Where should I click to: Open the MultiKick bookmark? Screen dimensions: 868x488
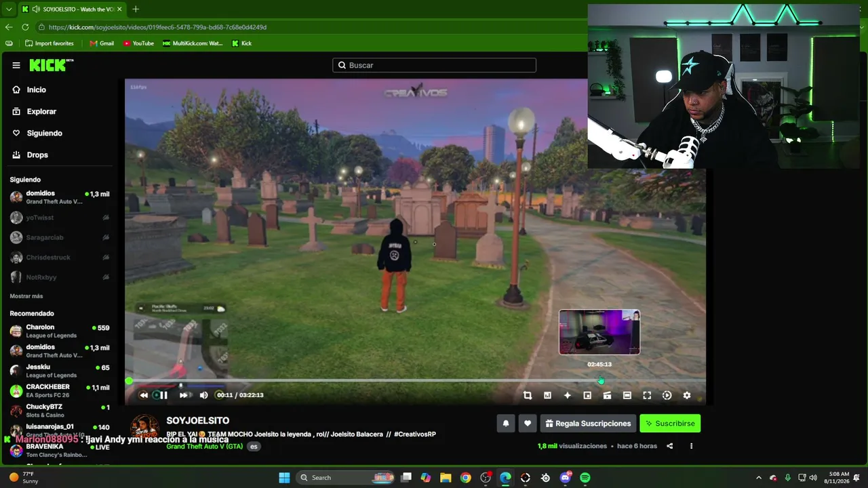[193, 43]
